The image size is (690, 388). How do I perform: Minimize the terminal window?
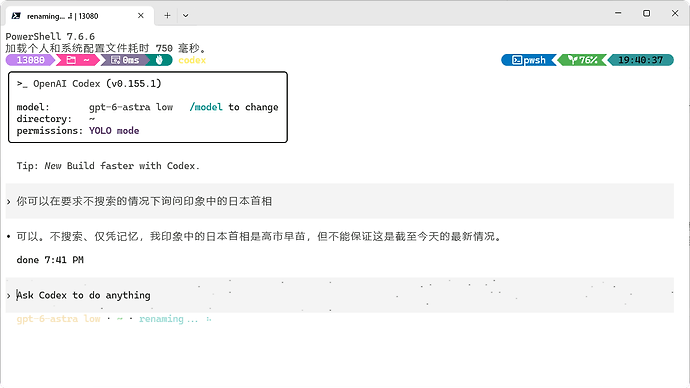[x=618, y=13]
